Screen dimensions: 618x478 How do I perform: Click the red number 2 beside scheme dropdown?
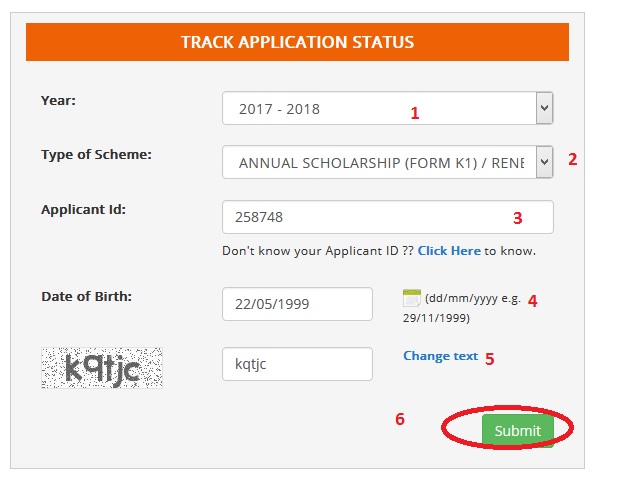(573, 159)
